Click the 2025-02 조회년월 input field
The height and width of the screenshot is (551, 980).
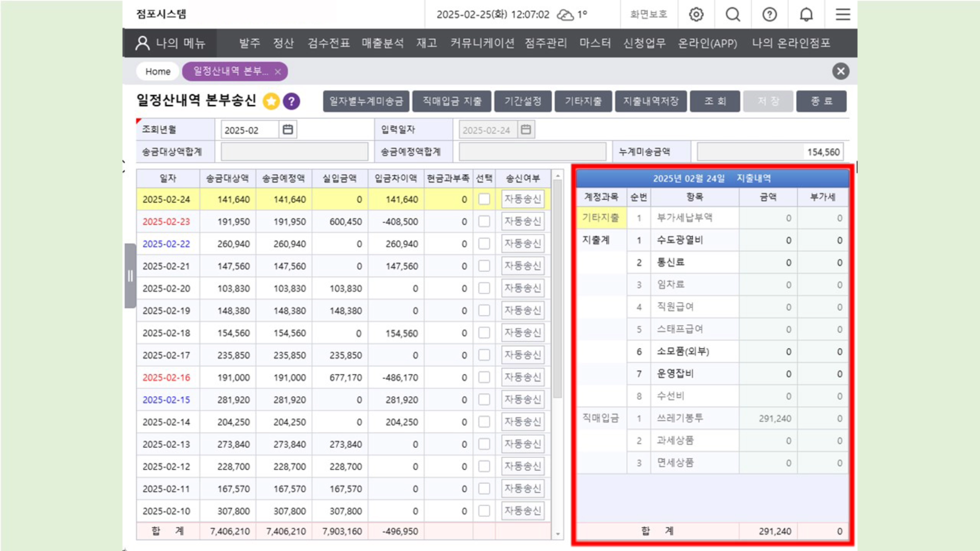pos(250,130)
